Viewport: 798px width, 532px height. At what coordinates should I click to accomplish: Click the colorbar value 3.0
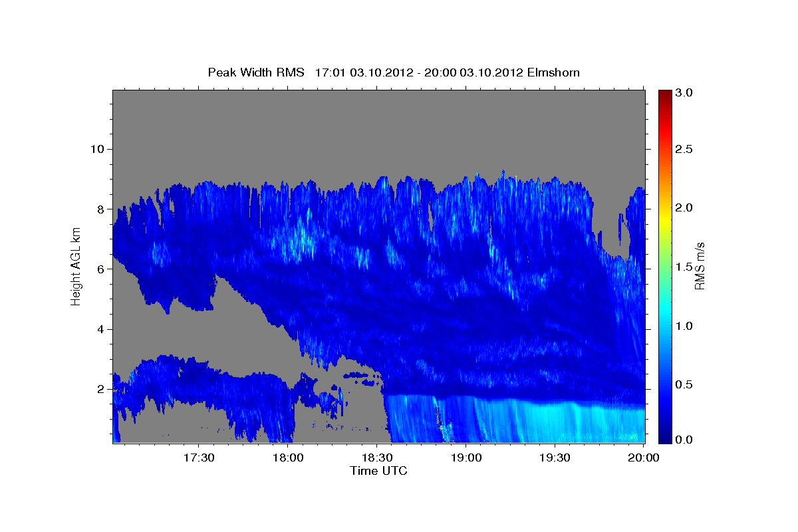pos(684,92)
